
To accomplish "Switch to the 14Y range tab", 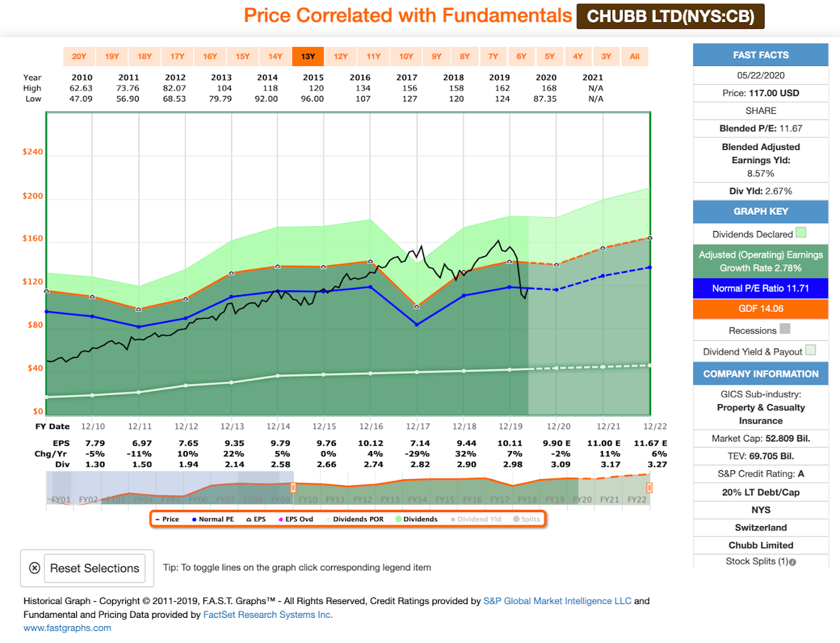I will (275, 56).
